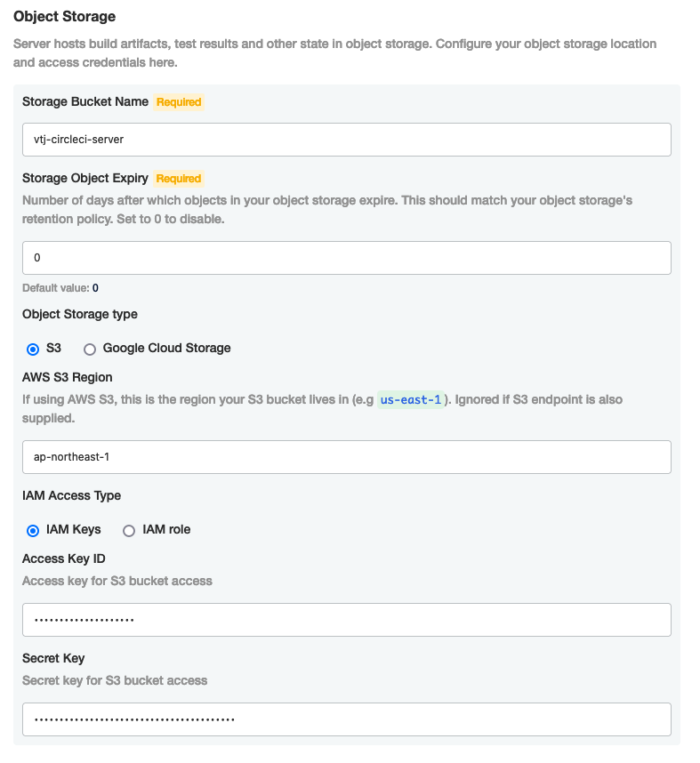Click the Storage Bucket Name input field
The image size is (700, 763).
click(x=346, y=140)
